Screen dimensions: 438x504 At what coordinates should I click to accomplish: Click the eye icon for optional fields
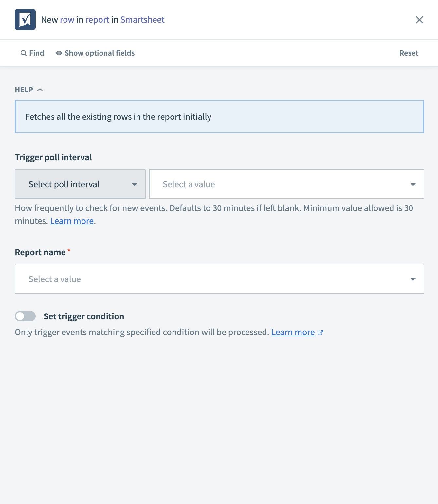pos(59,53)
